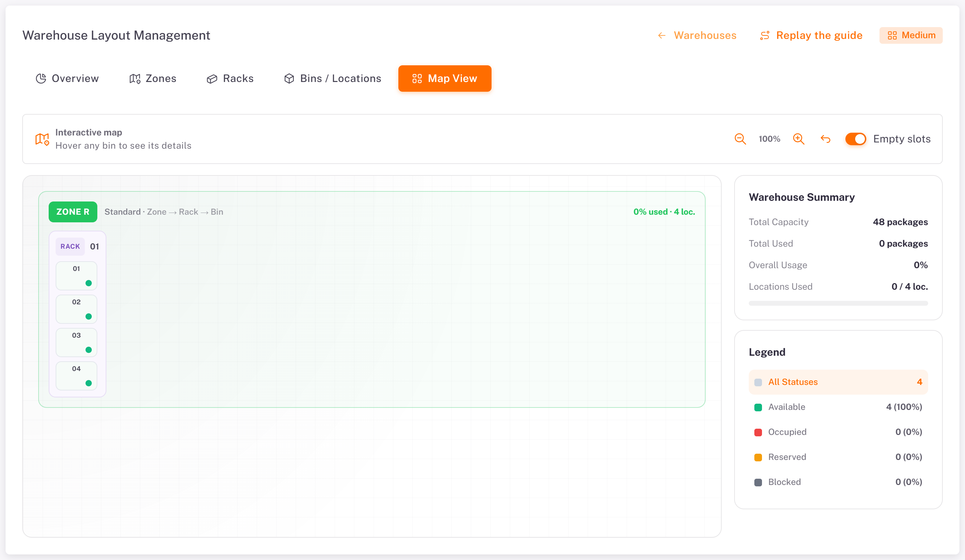Change the Medium density button
This screenshot has width=965, height=560.
911,35
